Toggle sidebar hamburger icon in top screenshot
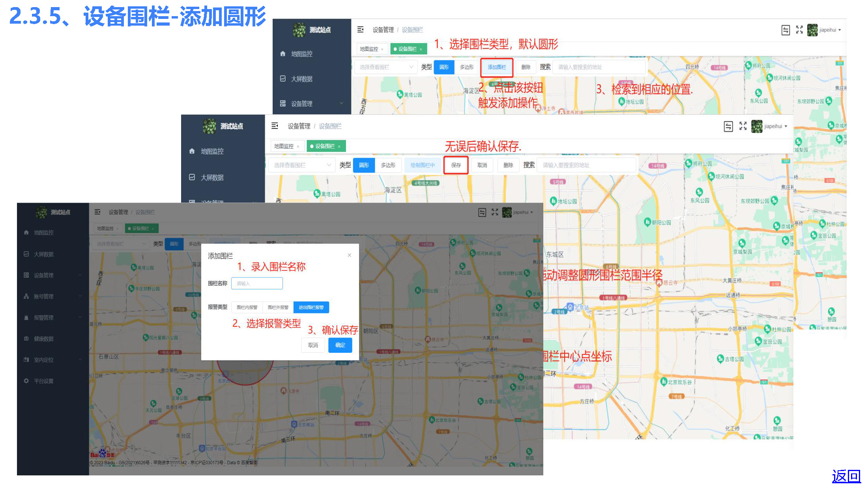Image resolution: width=868 pixels, height=488 pixels. pos(360,30)
